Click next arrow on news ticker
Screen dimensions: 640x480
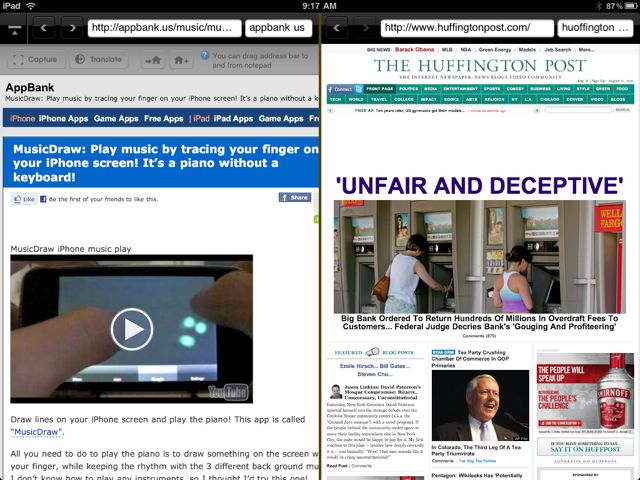(x=537, y=110)
